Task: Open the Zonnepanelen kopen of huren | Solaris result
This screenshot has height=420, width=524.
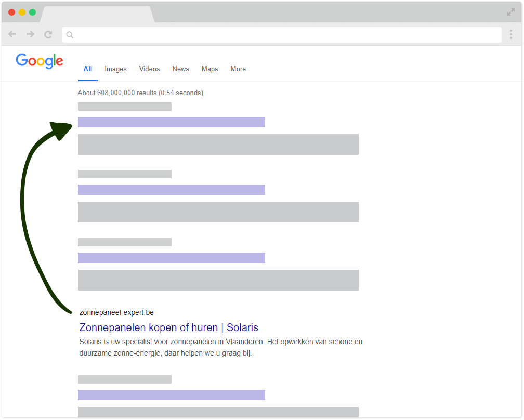Action: [x=168, y=327]
